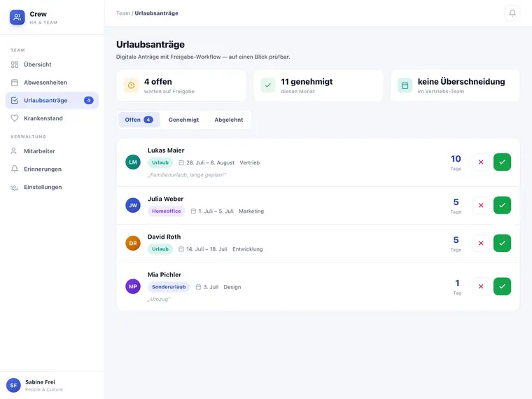
Task: Open Abwesenheiten in the sidebar
Action: (x=52, y=83)
